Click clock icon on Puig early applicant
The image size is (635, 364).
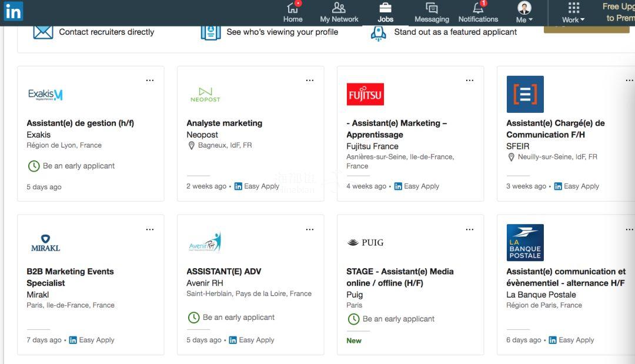(353, 319)
